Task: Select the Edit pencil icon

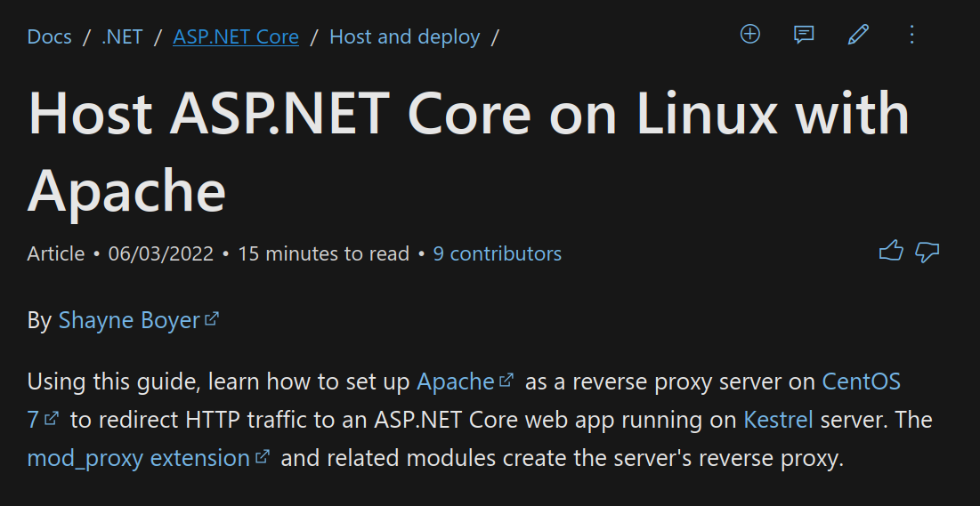Action: pyautogui.click(x=858, y=35)
